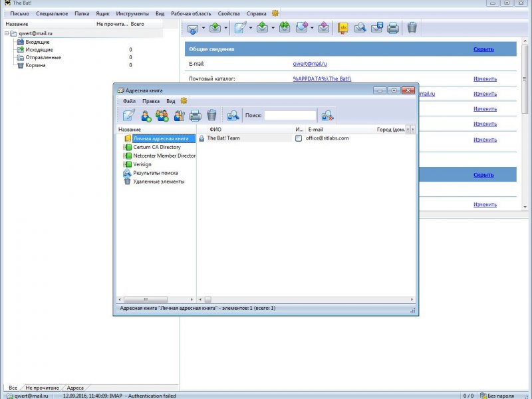
Task: Collapse the qwert@mail.ru account tree
Action: pyautogui.click(x=7, y=33)
